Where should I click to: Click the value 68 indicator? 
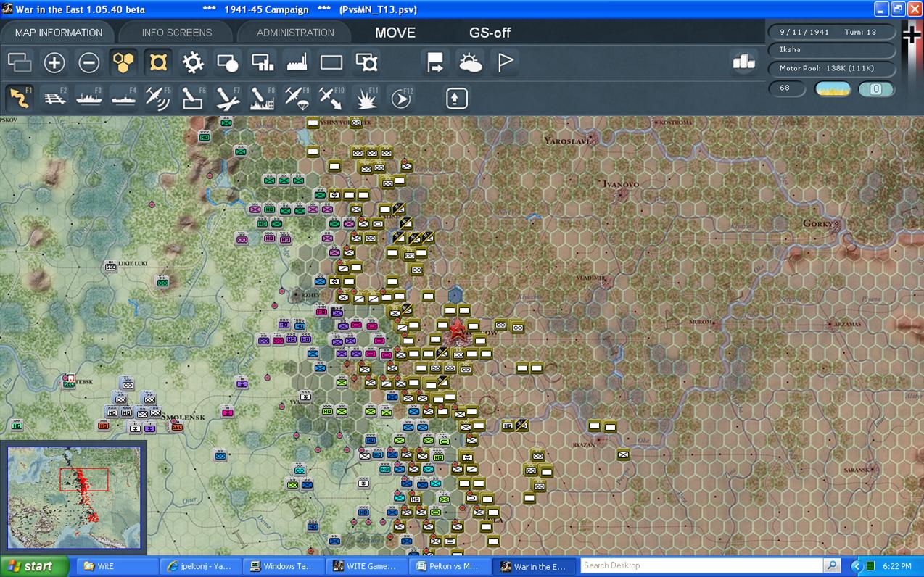click(x=788, y=88)
